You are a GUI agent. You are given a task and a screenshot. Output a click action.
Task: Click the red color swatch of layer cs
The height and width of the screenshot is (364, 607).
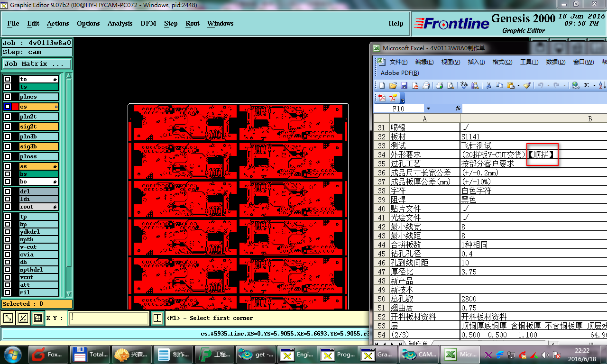[x=15, y=107]
